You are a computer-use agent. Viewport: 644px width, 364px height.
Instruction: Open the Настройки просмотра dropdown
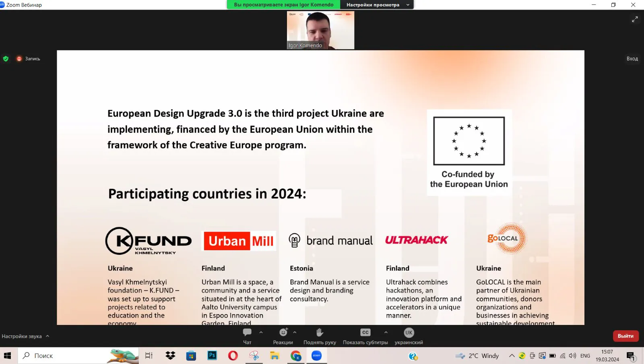click(377, 5)
